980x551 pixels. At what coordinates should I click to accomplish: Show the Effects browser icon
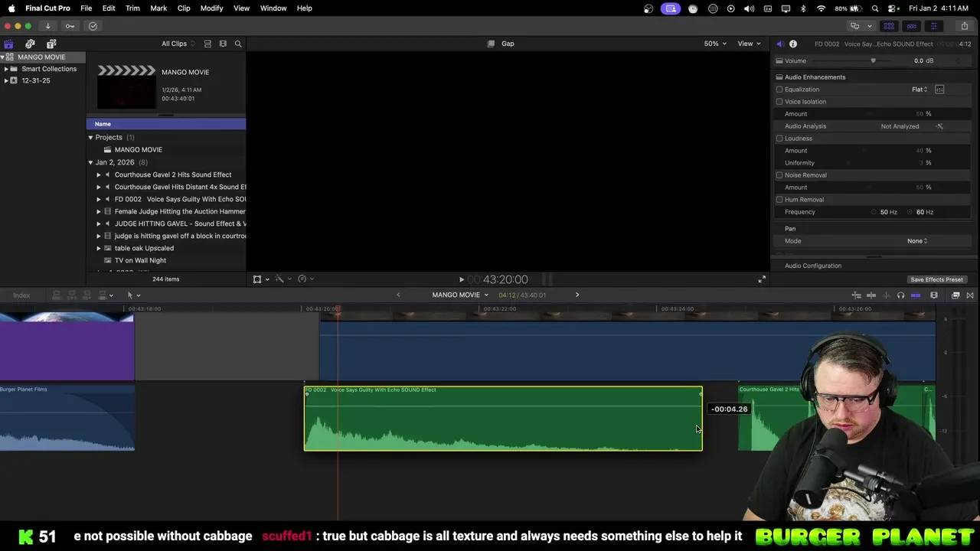[x=955, y=295]
